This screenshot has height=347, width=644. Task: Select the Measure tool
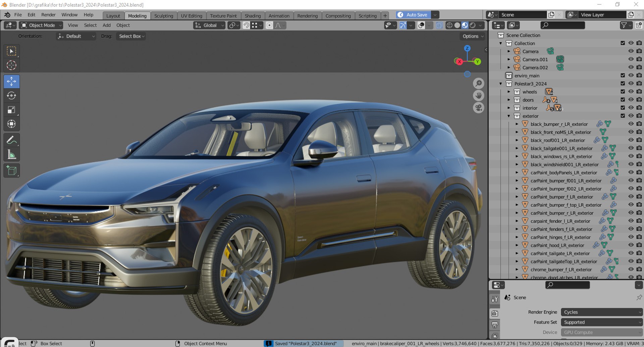coord(11,154)
